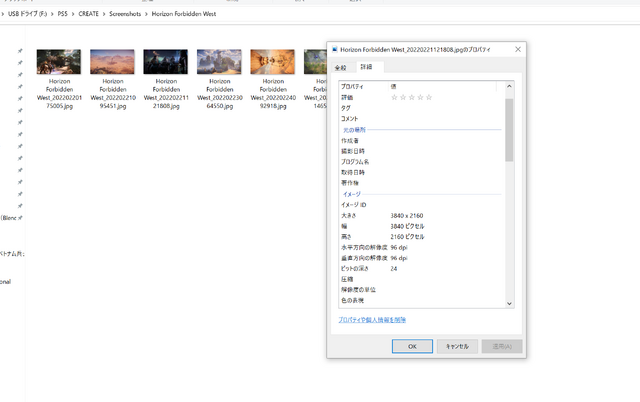Image resolution: width=640 pixels, height=402 pixels.
Task: Expand chevron after USB ドライブ (F:)
Action: pos(52,14)
